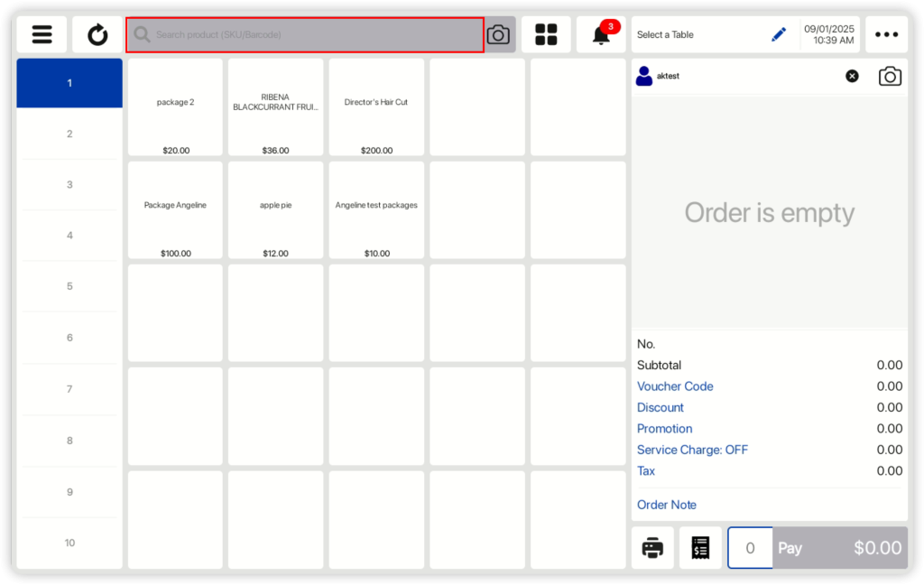The width and height of the screenshot is (924, 585).
Task: Select category page 3
Action: coord(69,184)
